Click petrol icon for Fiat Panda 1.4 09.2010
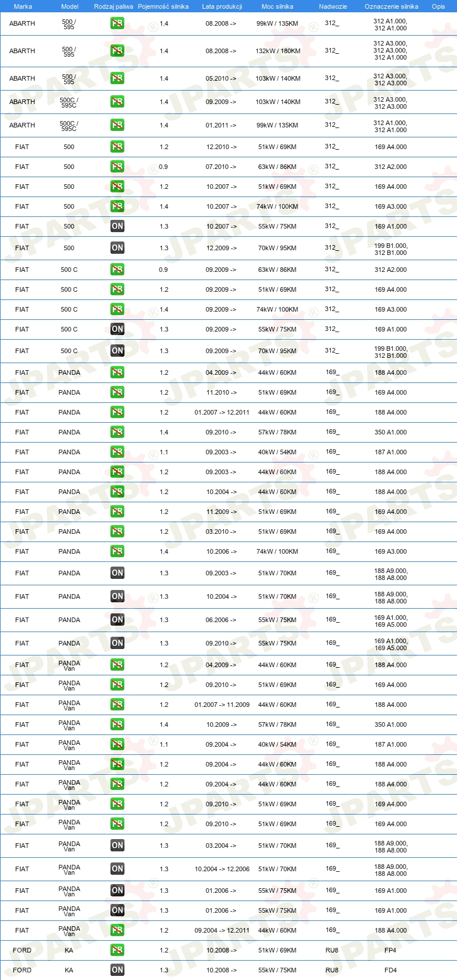This screenshot has width=457, height=980. 117,432
